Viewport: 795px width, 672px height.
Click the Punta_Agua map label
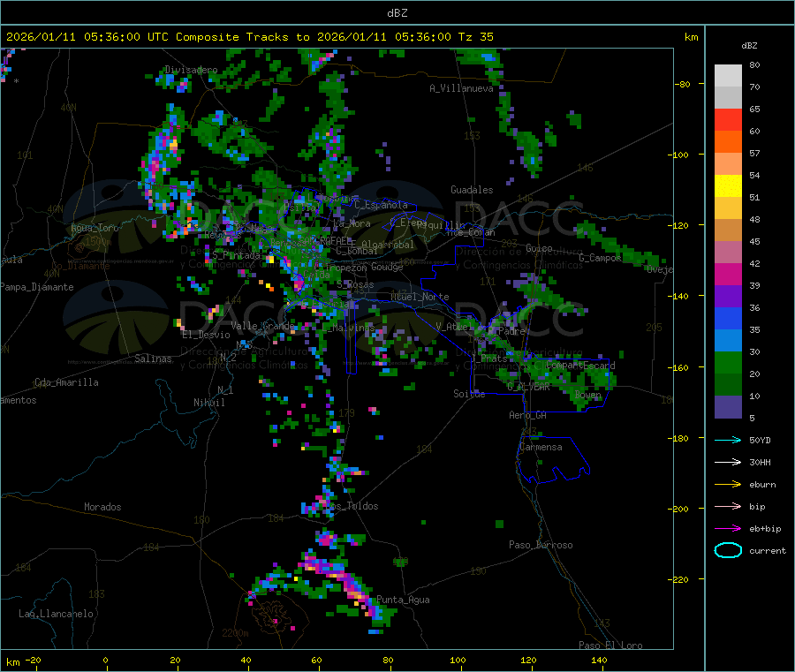(403, 600)
